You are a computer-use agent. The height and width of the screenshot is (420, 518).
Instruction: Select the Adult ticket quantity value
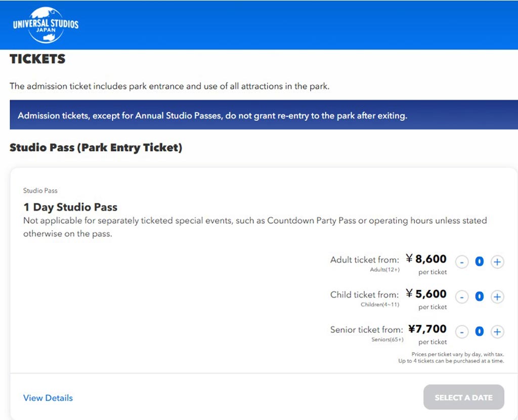480,262
